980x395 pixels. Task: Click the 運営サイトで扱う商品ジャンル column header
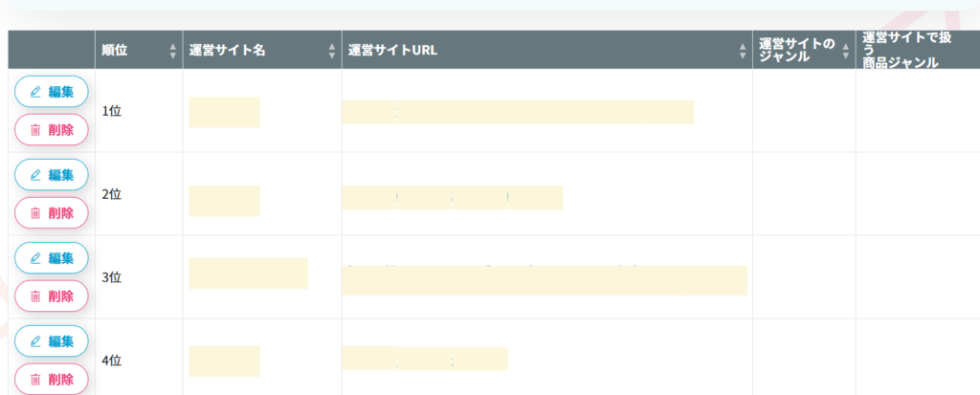pyautogui.click(x=900, y=50)
